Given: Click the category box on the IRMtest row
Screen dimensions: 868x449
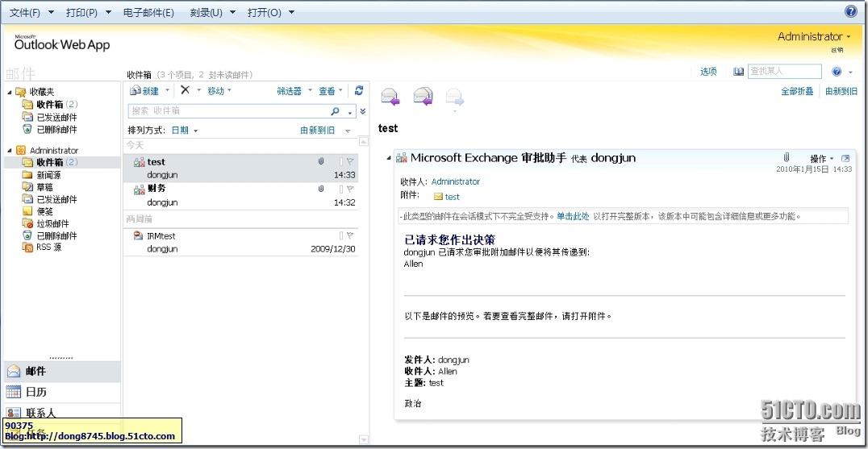Looking at the screenshot, I should (x=341, y=235).
